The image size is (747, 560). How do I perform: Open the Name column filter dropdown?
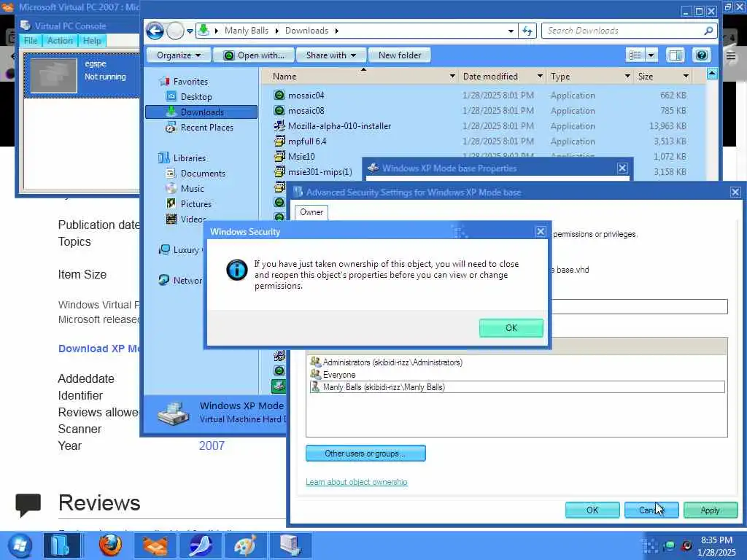pyautogui.click(x=452, y=76)
